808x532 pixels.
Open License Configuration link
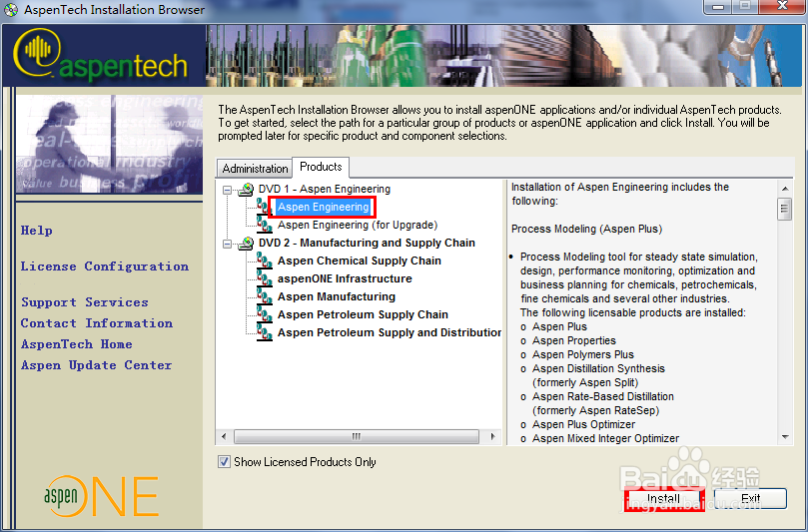click(105, 266)
